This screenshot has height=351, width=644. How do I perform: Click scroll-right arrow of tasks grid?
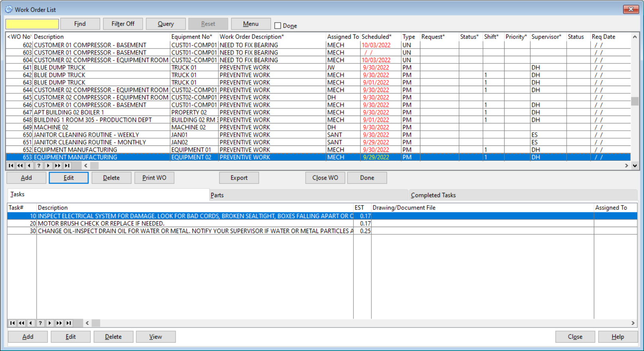(x=633, y=323)
